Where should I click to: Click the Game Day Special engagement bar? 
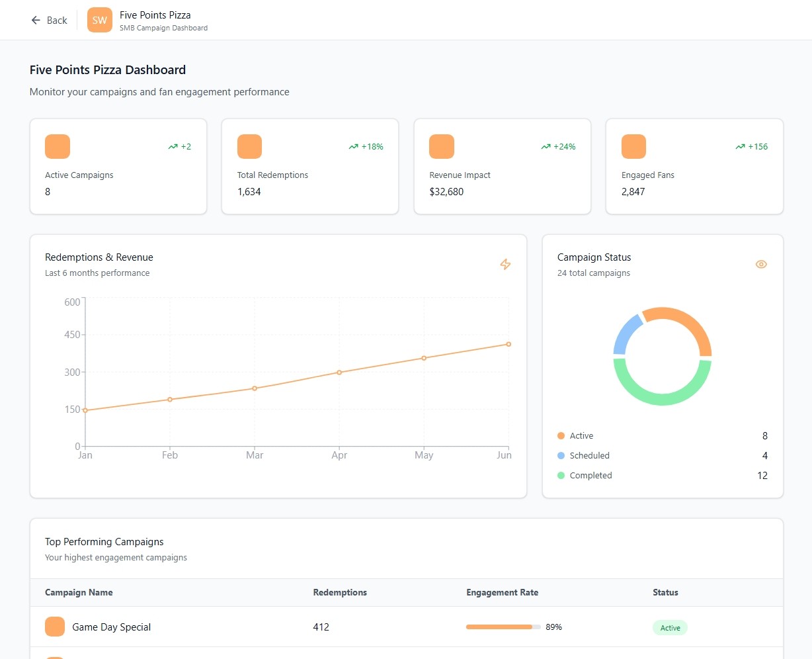503,627
